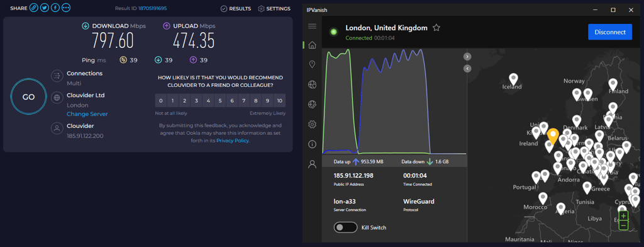
Task: Go to IPVanish Home in sidebar
Action: [x=312, y=45]
